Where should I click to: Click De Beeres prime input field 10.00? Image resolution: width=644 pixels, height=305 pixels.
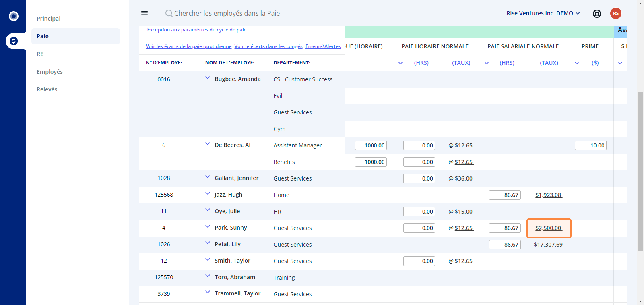click(590, 145)
